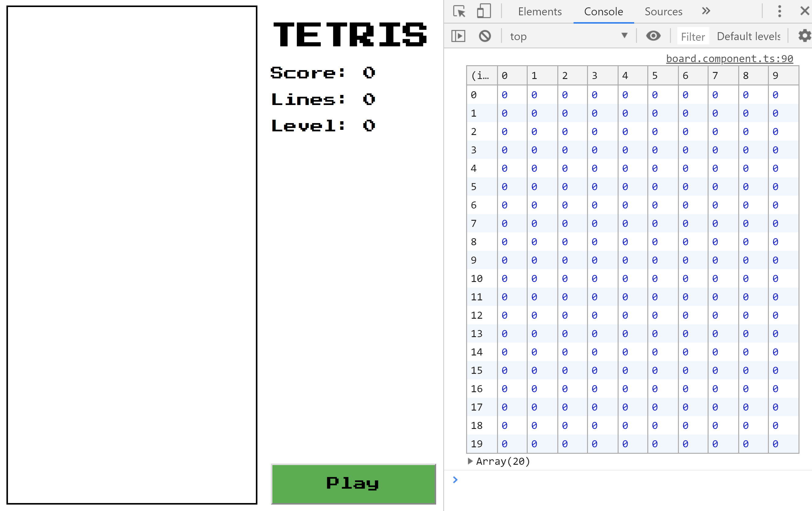Viewport: 812px width, 511px height.
Task: Sort by column header 9
Action: tap(783, 76)
